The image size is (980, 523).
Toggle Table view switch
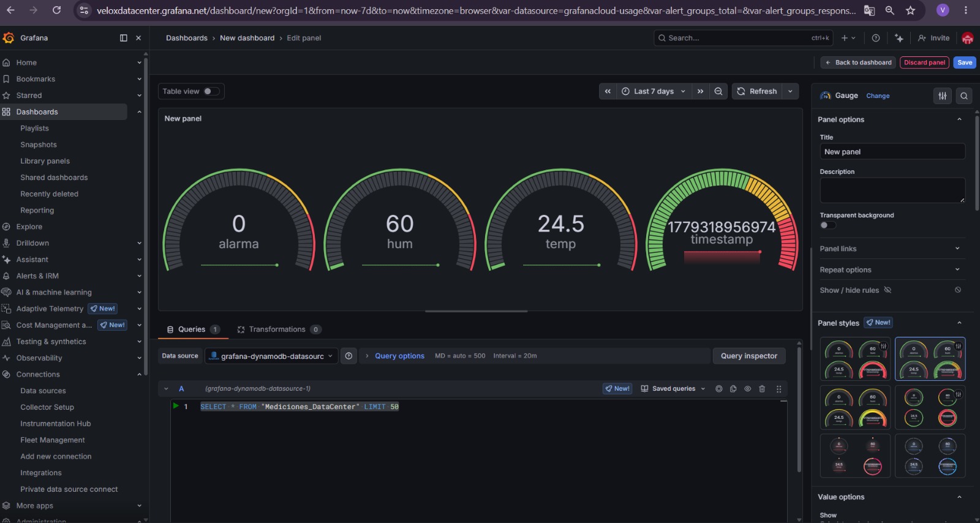pos(211,91)
